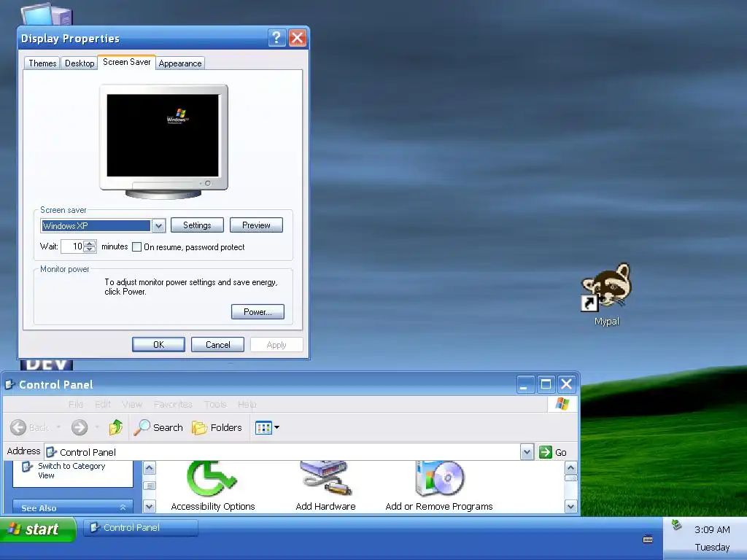Decrease wait minutes with down spinner
The width and height of the screenshot is (747, 560).
tap(90, 249)
